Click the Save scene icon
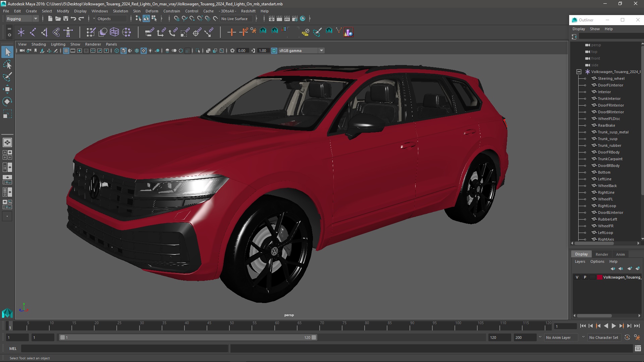The height and width of the screenshot is (362, 644). pos(66,19)
